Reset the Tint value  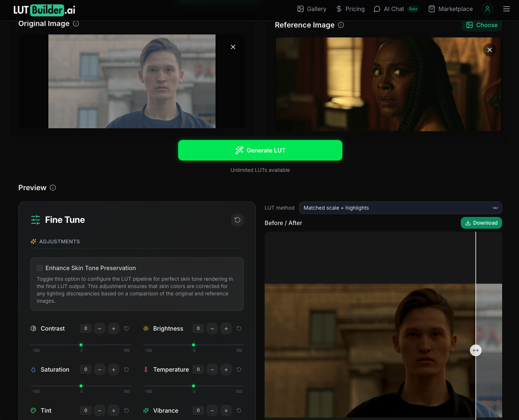[x=126, y=410]
